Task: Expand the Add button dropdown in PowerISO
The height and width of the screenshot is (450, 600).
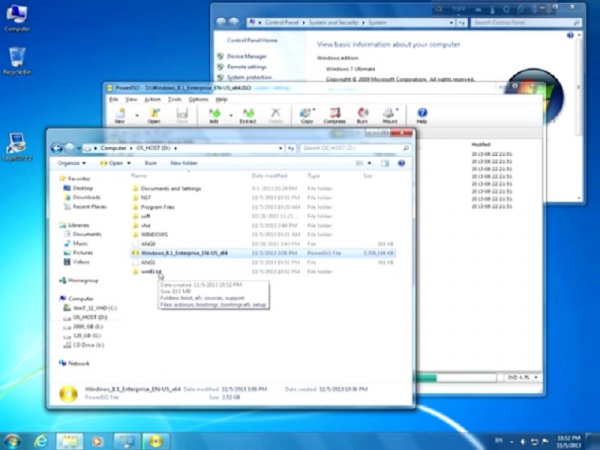Action: coord(231,115)
